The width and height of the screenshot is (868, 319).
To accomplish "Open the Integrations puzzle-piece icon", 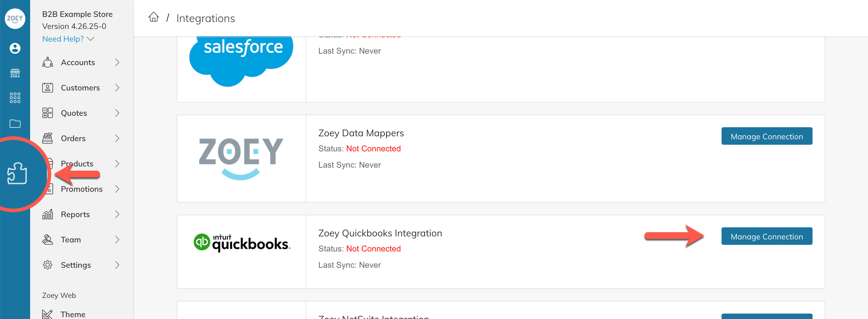I will (17, 173).
